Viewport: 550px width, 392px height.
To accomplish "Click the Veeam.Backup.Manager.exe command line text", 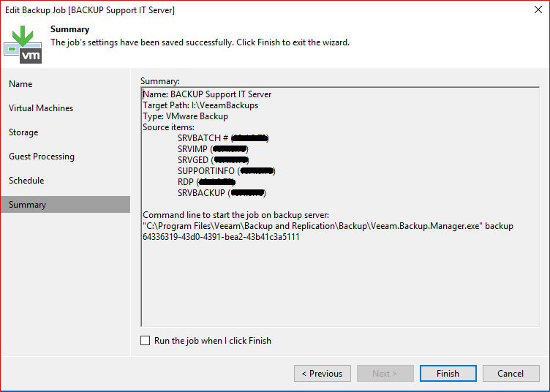I will 328,226.
